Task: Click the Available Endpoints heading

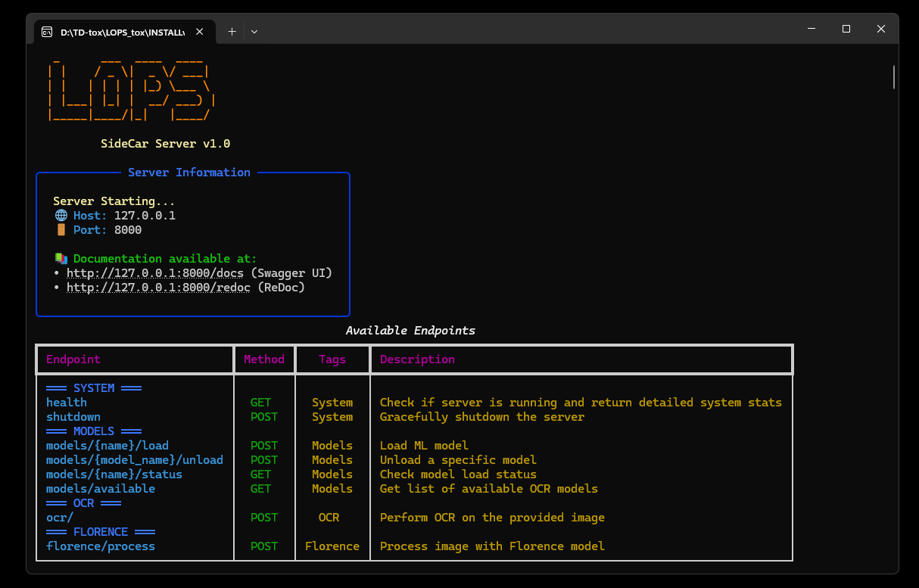Action: pos(411,330)
